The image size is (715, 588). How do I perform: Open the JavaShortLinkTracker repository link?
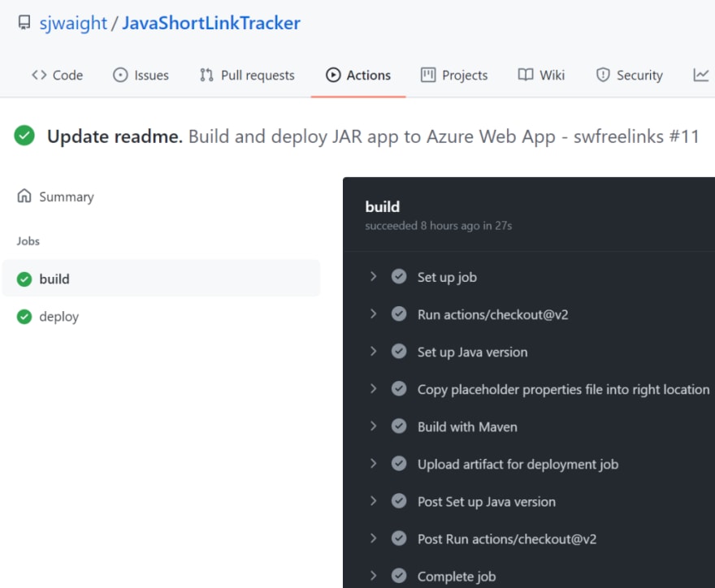(x=211, y=23)
